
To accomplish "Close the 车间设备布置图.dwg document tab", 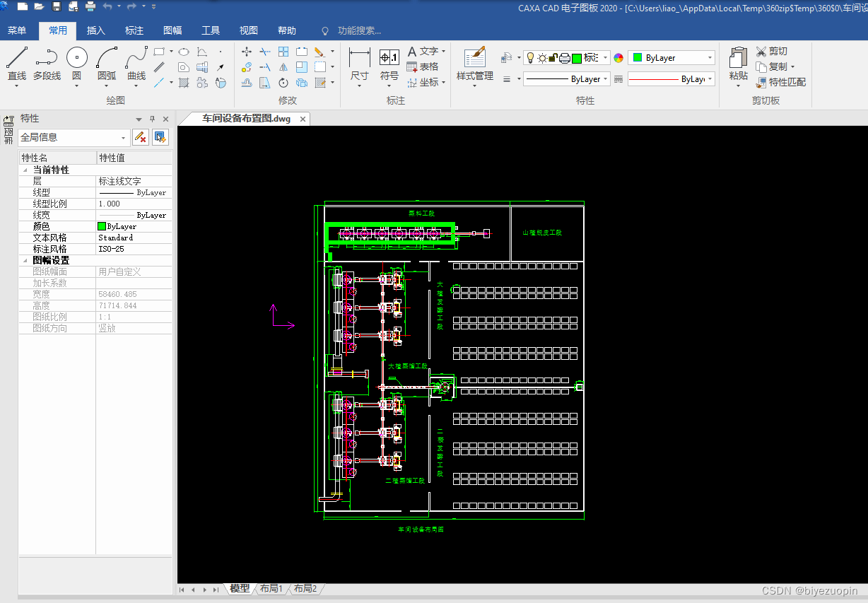I will coord(303,119).
